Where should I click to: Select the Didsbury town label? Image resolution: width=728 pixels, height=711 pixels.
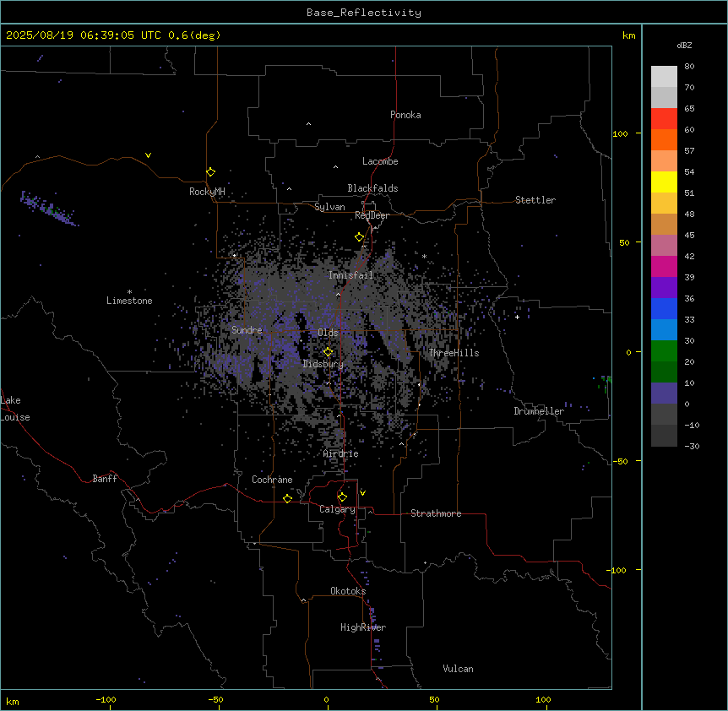[x=323, y=364]
